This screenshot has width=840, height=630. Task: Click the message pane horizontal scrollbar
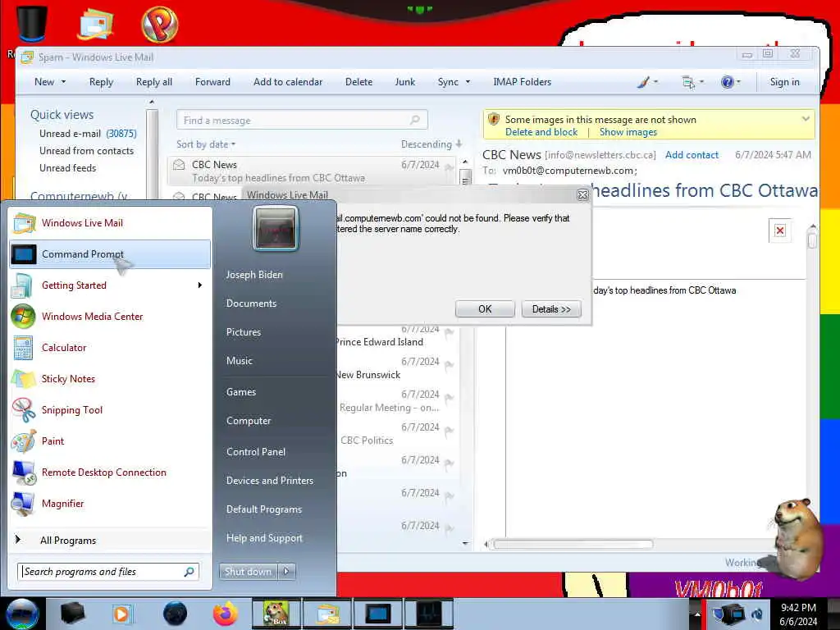[x=573, y=545]
